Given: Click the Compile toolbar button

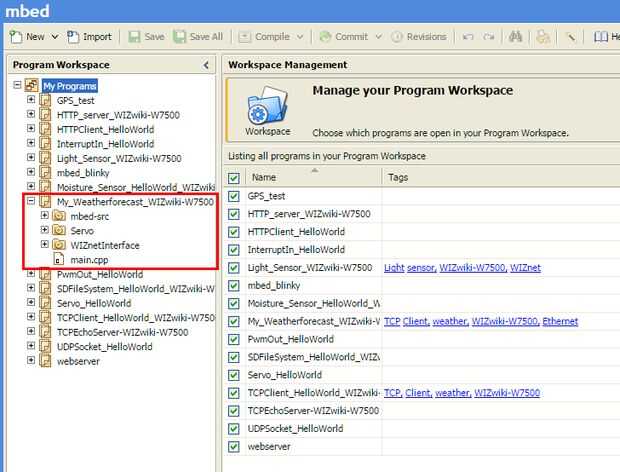Looking at the screenshot, I should coord(265,37).
